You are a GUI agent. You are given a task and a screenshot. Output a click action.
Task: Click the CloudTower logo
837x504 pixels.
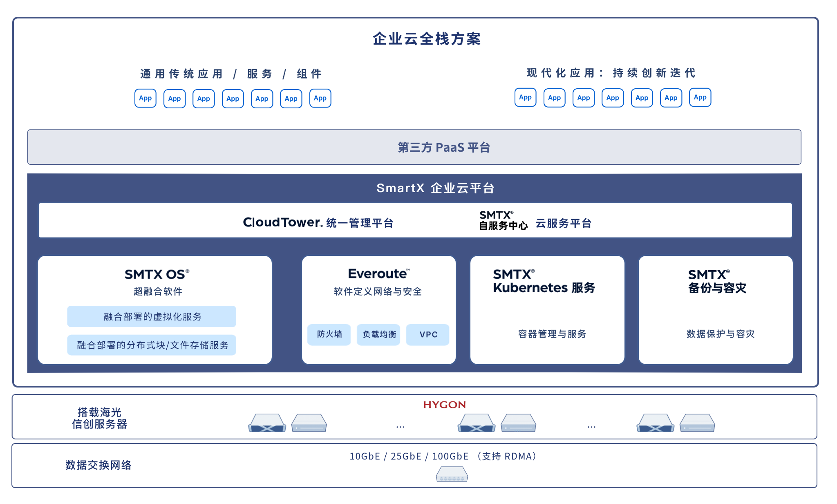[x=282, y=222]
